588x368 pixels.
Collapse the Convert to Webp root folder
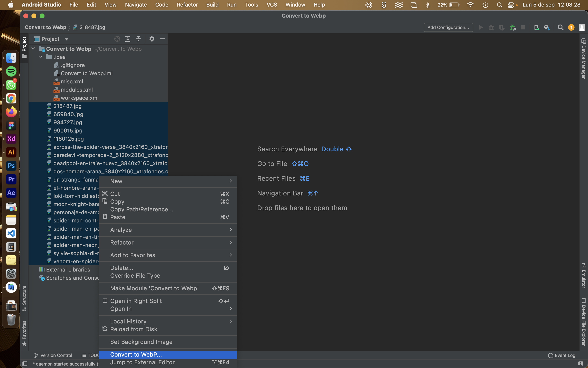33,49
